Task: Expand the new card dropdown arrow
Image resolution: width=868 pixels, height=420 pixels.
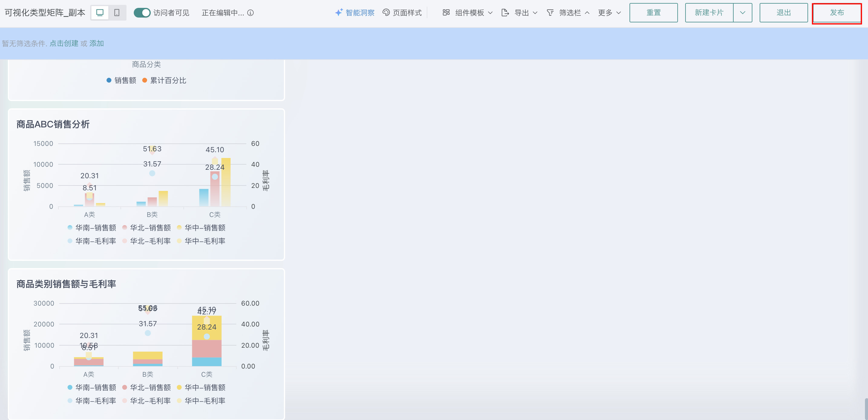Action: click(742, 13)
